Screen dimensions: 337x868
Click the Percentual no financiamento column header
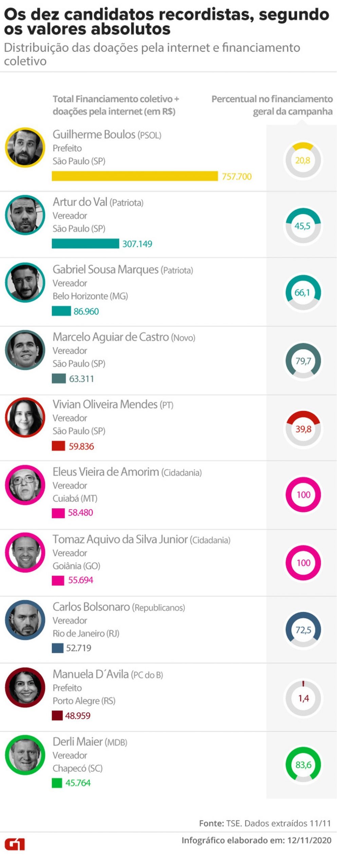tap(272, 105)
